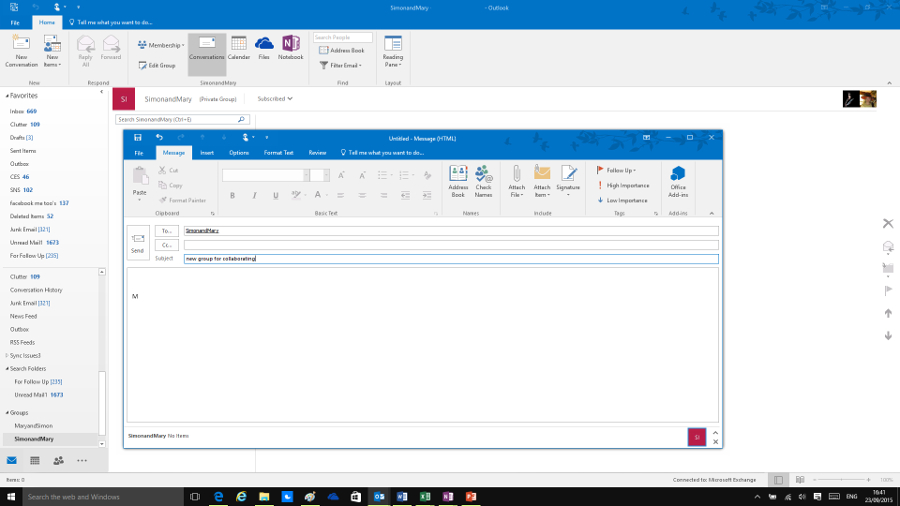Viewport: 900px width, 506px height.
Task: Open the Insert tab in message window
Action: [207, 153]
